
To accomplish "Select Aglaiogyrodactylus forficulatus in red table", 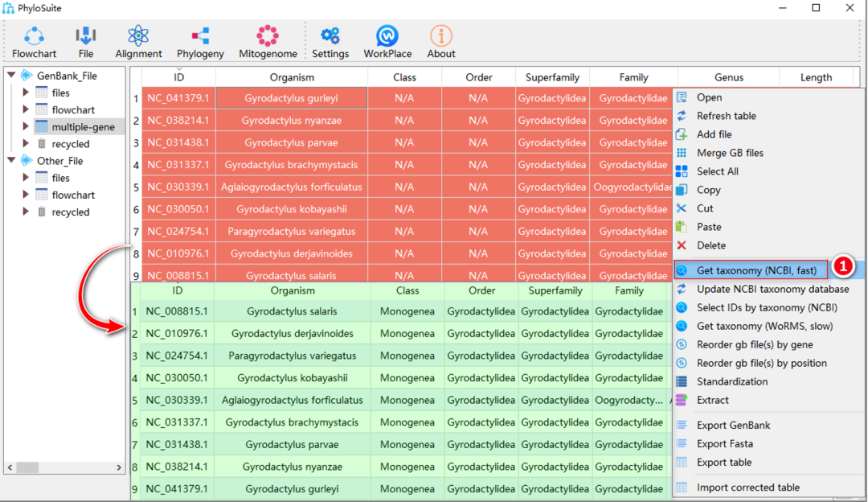I will [x=292, y=187].
